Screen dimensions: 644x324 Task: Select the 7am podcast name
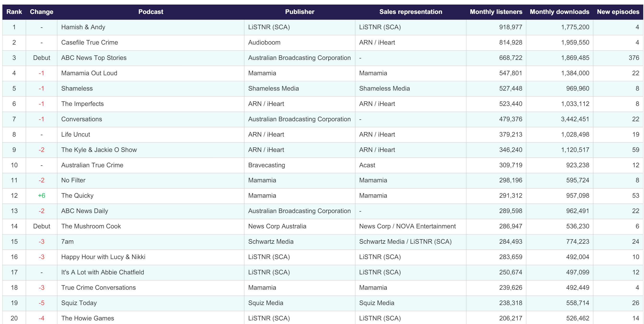[67, 242]
